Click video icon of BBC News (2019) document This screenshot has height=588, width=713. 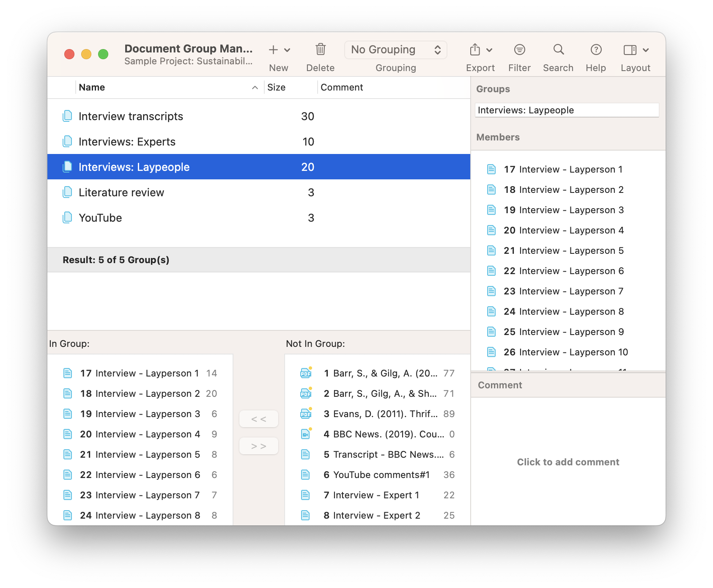click(306, 434)
